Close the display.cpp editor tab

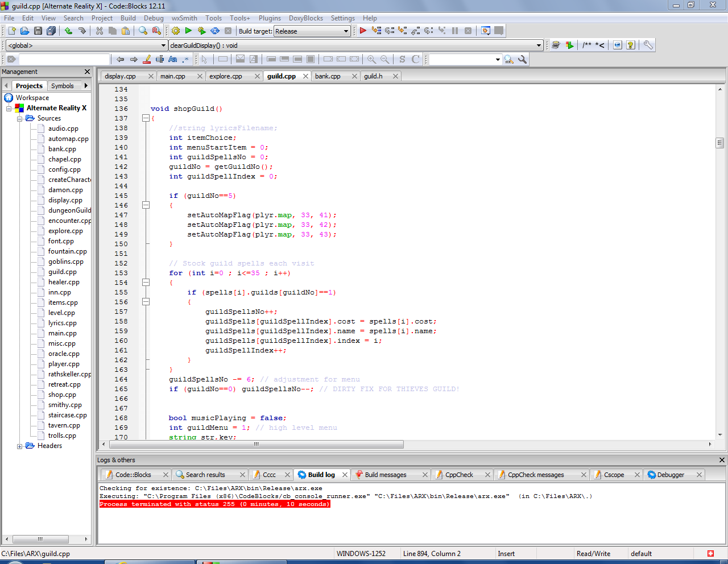click(151, 76)
